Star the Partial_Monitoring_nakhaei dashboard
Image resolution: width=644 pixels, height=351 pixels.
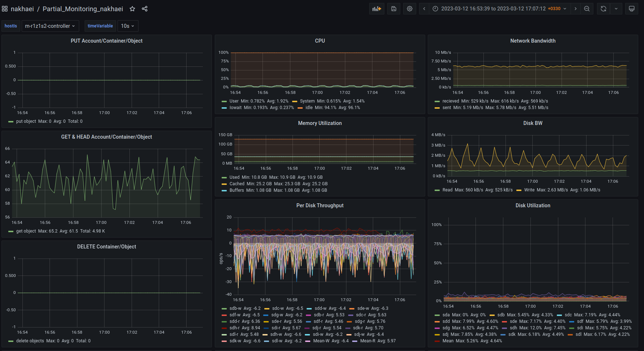tap(132, 9)
